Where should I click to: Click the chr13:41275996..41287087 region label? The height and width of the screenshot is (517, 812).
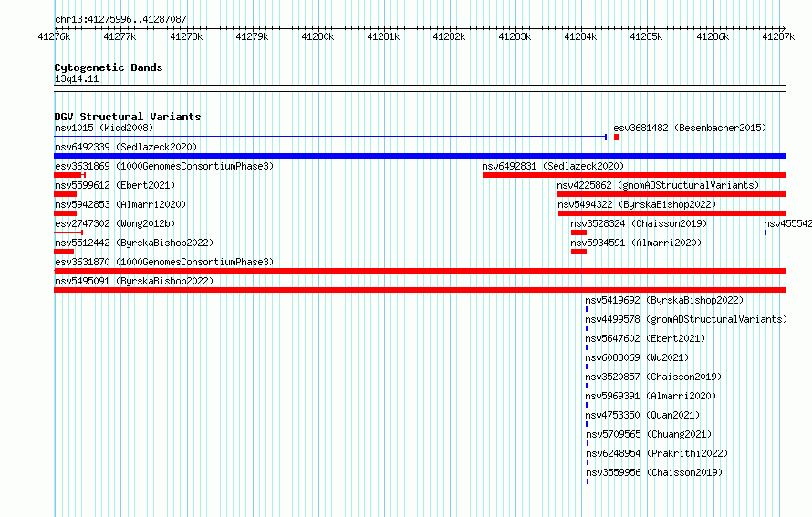(120, 19)
